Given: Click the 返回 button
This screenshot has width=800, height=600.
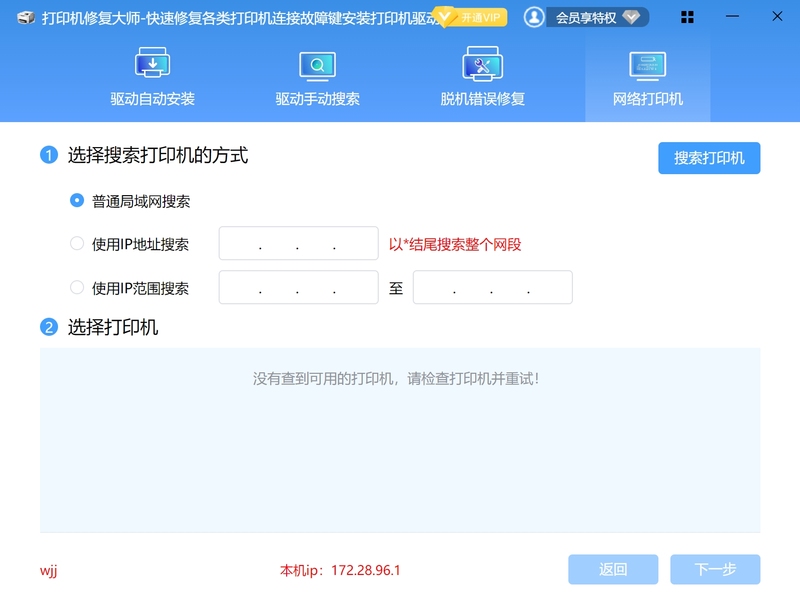Looking at the screenshot, I should click(613, 569).
